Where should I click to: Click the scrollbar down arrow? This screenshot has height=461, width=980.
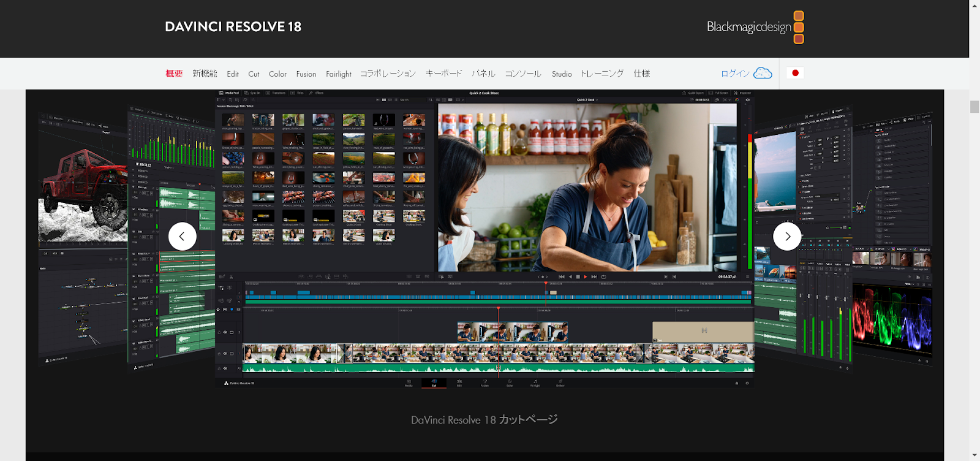(x=974, y=455)
